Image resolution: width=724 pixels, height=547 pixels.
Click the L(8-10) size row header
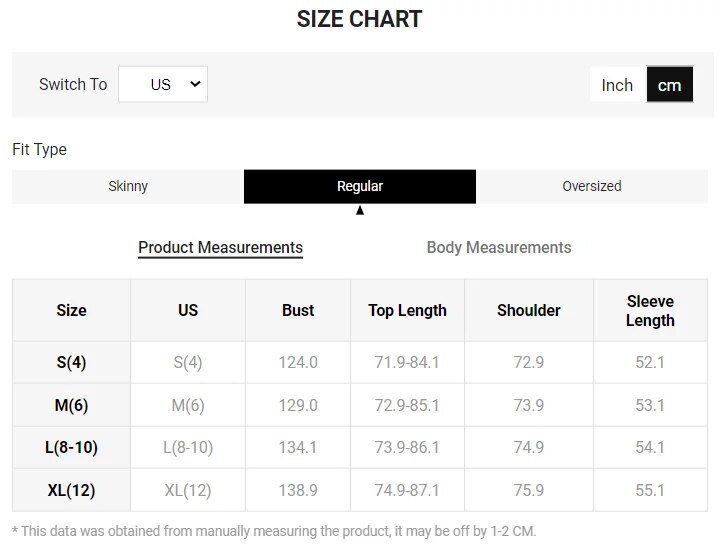72,447
